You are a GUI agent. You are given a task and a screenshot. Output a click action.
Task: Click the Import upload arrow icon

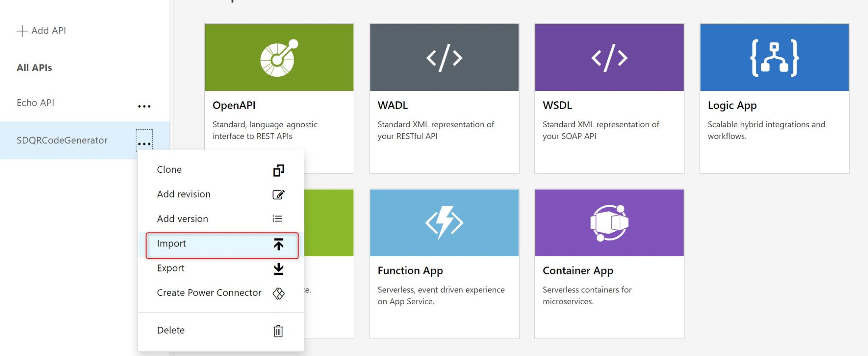click(278, 244)
